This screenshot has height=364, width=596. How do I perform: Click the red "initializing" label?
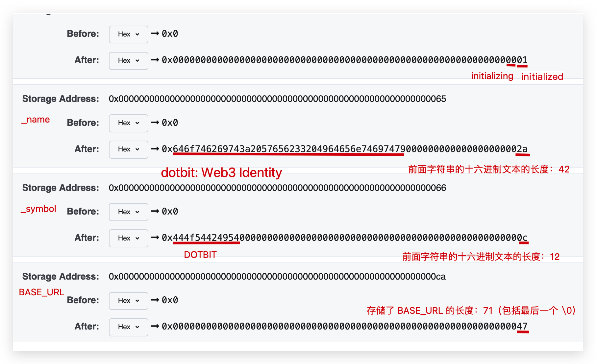pyautogui.click(x=492, y=76)
